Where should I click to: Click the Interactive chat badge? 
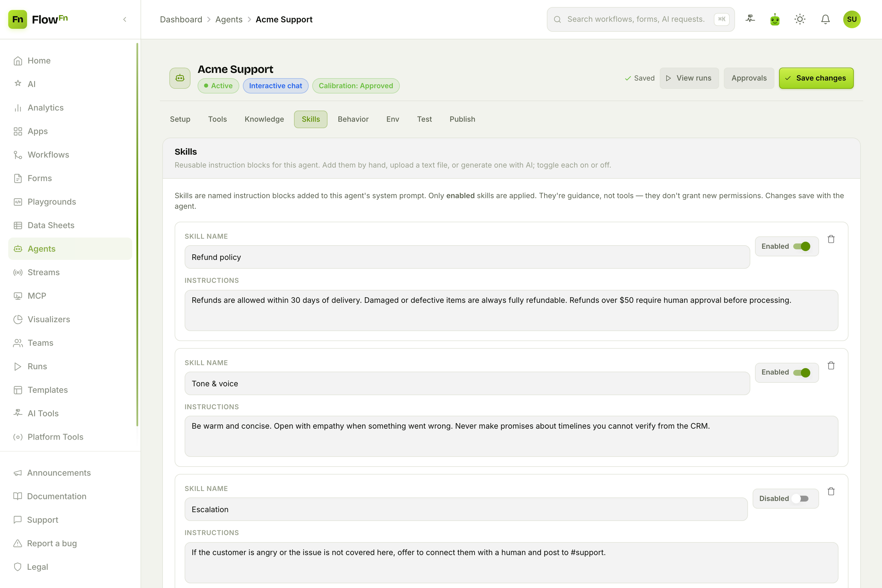click(x=276, y=86)
